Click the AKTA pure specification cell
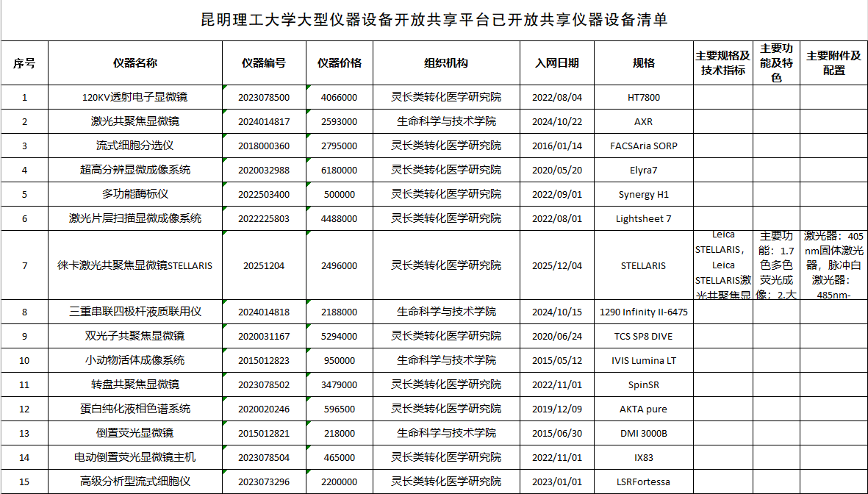This screenshot has height=494, width=868. (644, 409)
